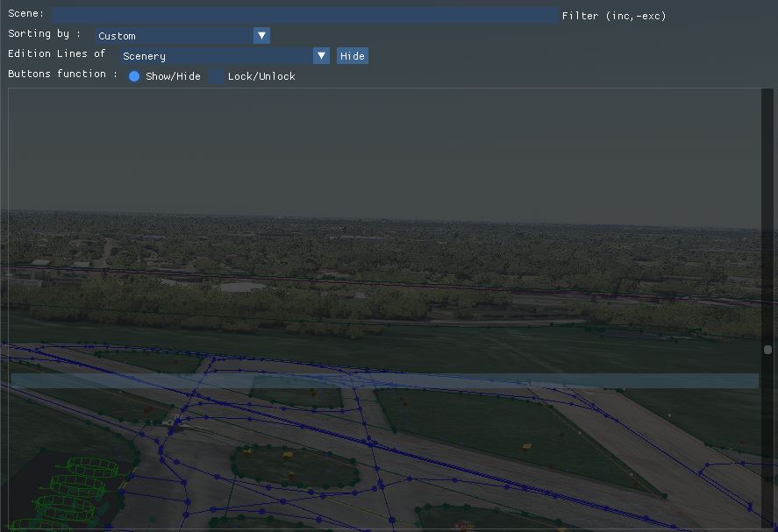Click into the Scene filter text field
This screenshot has height=532, width=778.
(x=303, y=16)
